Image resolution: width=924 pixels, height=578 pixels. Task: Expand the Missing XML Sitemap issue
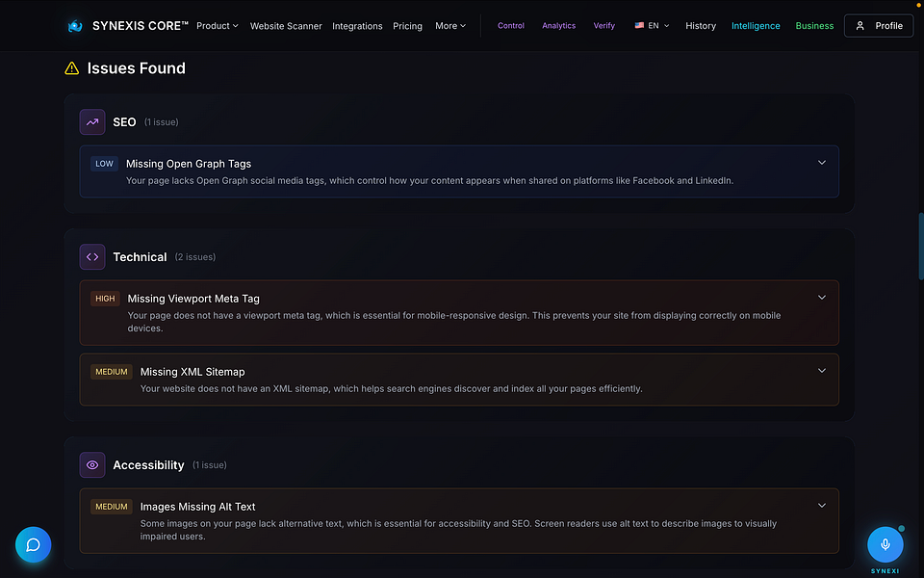tap(822, 371)
